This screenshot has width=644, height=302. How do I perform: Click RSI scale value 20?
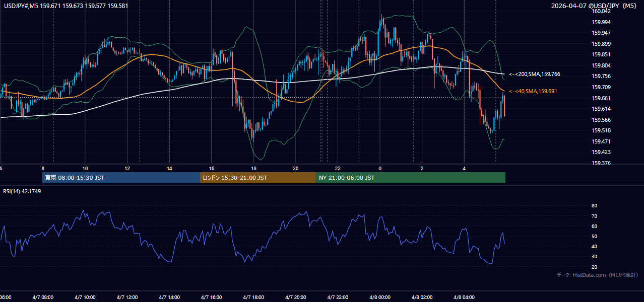coord(594,267)
